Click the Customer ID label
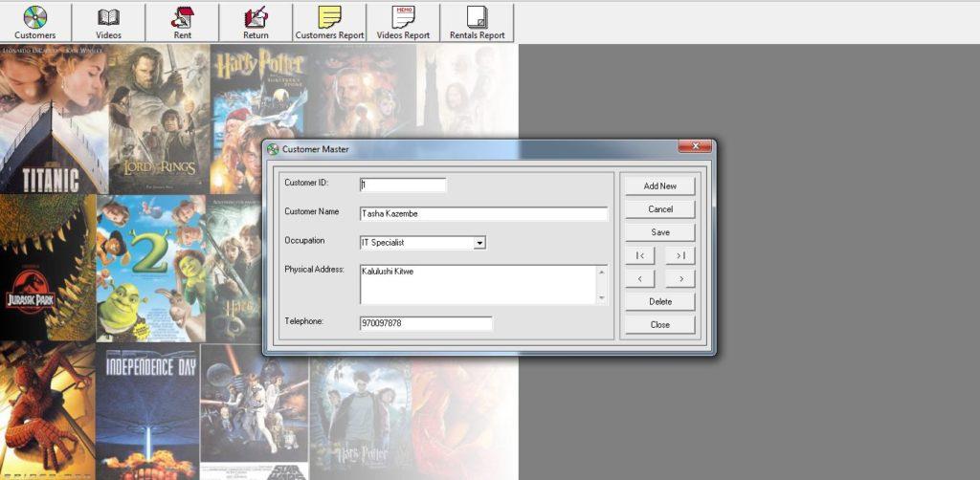 [x=306, y=183]
